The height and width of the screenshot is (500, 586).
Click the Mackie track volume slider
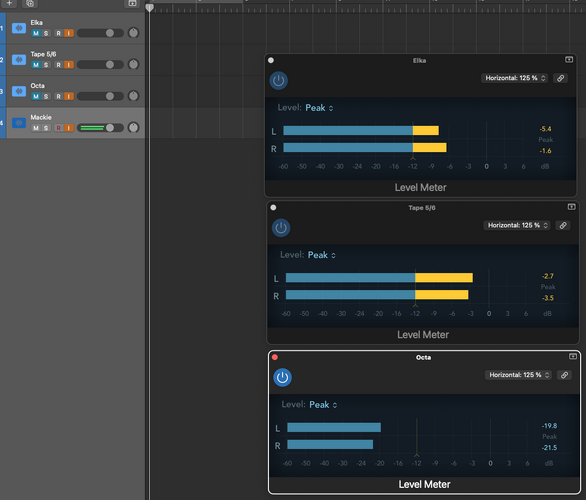[x=100, y=128]
